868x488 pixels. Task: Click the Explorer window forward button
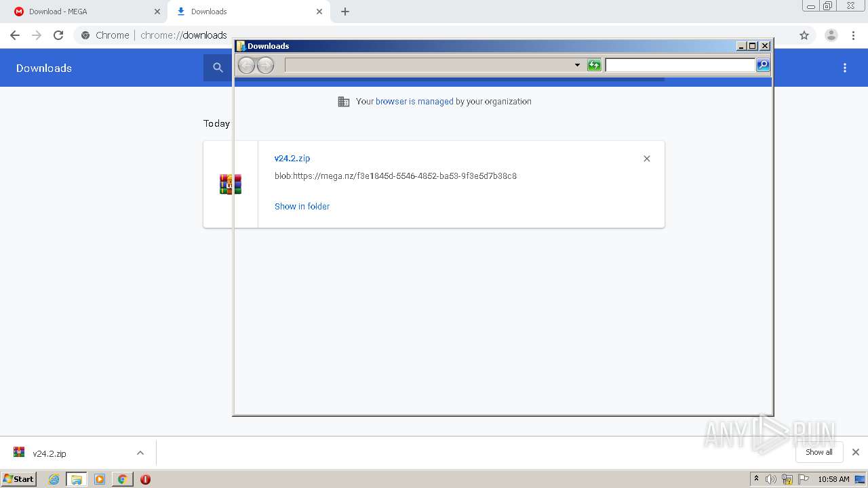265,65
